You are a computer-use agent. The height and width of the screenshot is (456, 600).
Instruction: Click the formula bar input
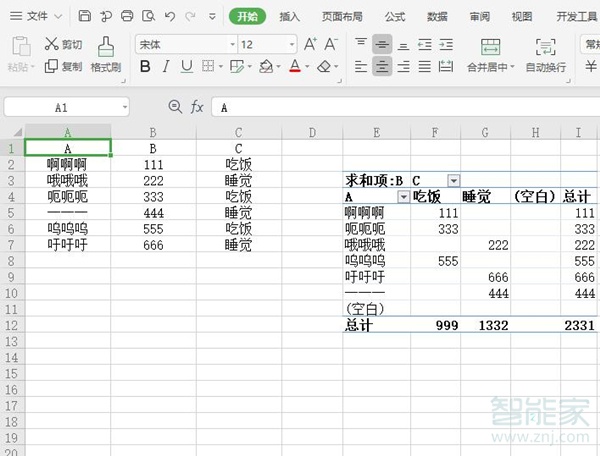pyautogui.click(x=406, y=107)
